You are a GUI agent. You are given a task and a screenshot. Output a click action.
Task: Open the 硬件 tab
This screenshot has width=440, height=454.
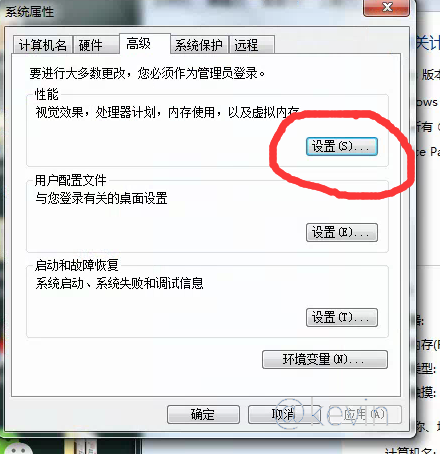click(96, 45)
